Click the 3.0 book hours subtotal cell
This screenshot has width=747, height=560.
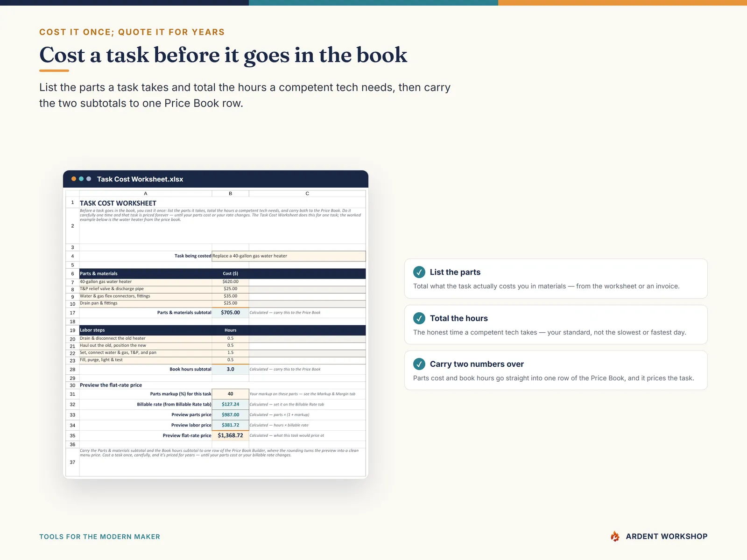[230, 369]
